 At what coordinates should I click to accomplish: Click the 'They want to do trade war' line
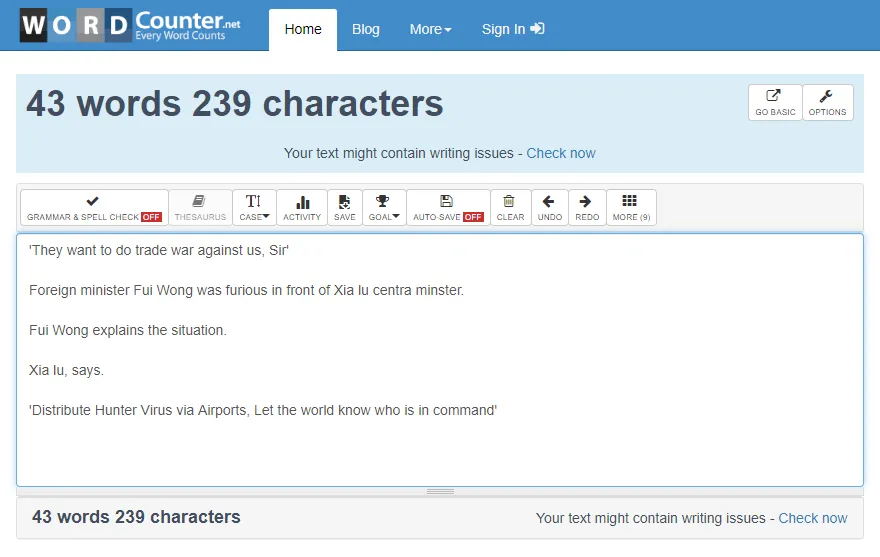[159, 250]
